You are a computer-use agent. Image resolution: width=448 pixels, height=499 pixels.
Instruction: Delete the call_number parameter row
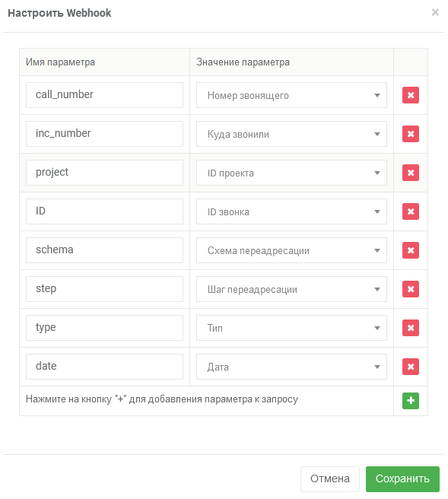[411, 95]
